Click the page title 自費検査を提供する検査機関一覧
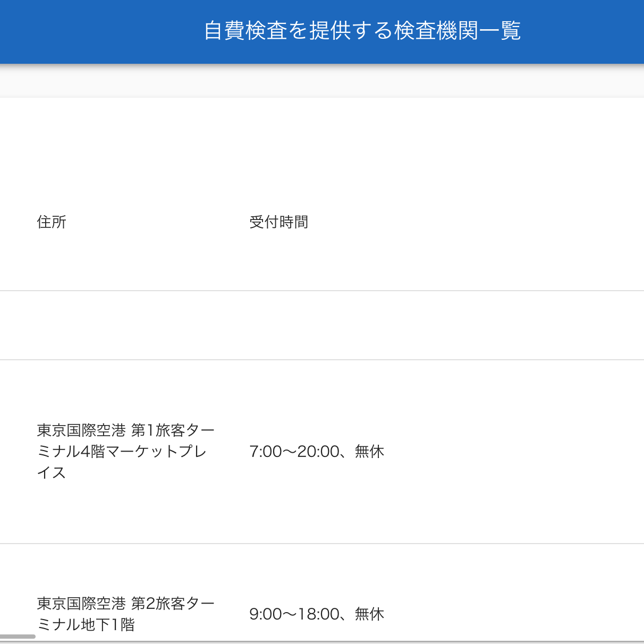644x644 pixels. (362, 30)
